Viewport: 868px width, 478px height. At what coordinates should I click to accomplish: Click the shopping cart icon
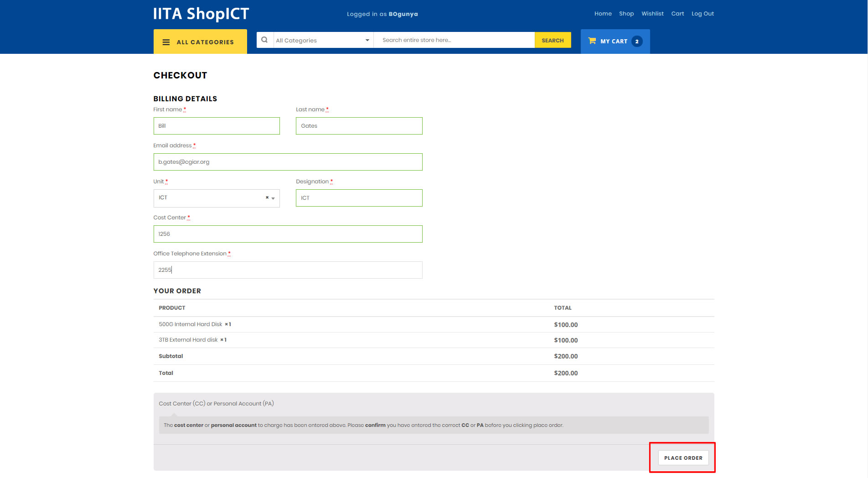592,41
